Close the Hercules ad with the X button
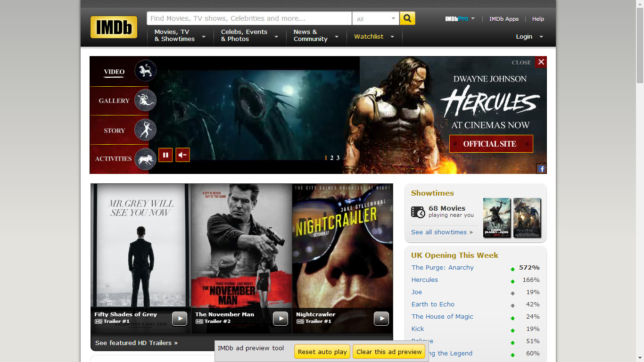The width and height of the screenshot is (644, 362). 541,62
